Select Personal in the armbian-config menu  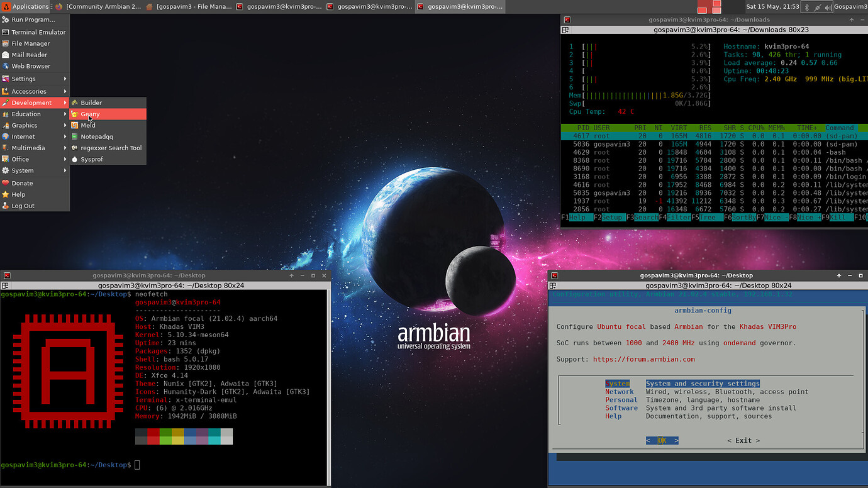(682, 400)
